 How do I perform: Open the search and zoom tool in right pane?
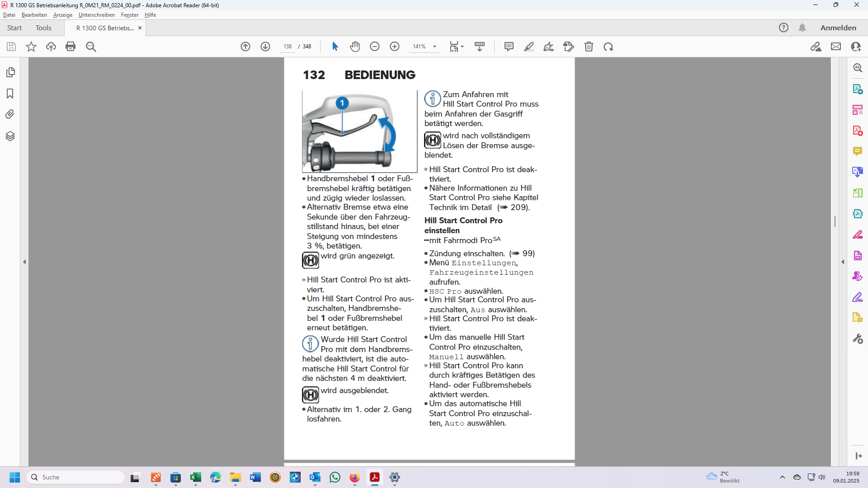tap(858, 68)
